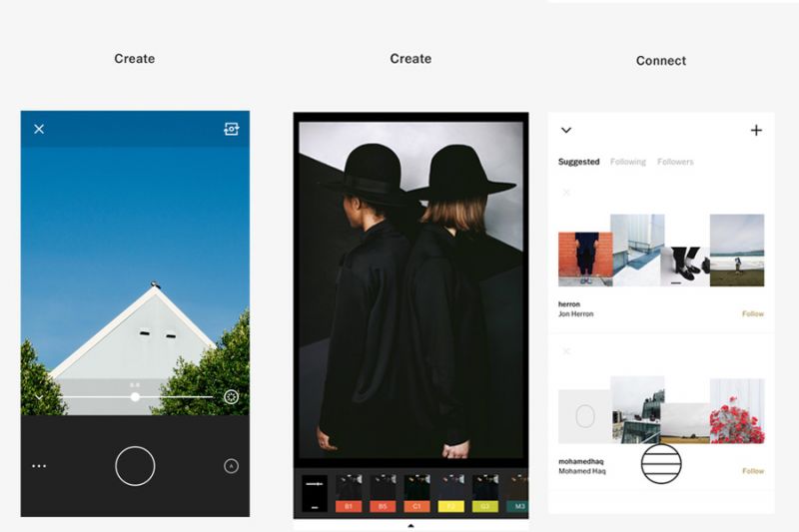This screenshot has width=799, height=532.
Task: Switch to the Suggested tab
Action: tap(579, 162)
